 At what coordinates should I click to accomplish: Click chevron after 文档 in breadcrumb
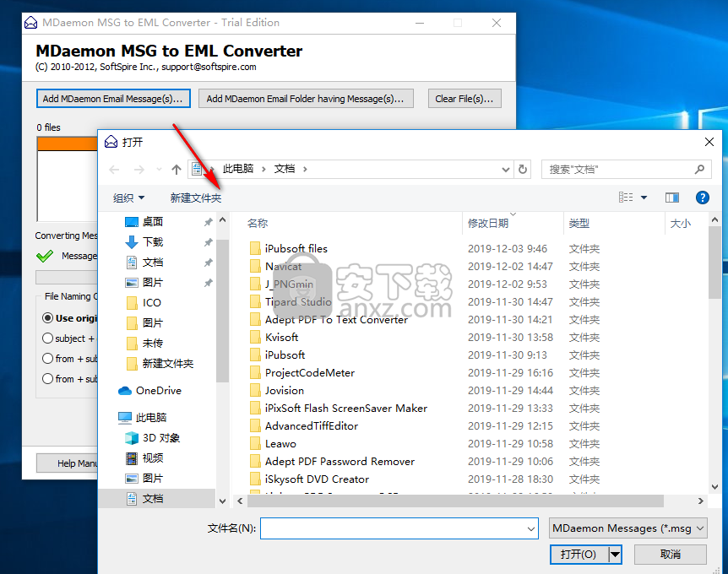305,170
